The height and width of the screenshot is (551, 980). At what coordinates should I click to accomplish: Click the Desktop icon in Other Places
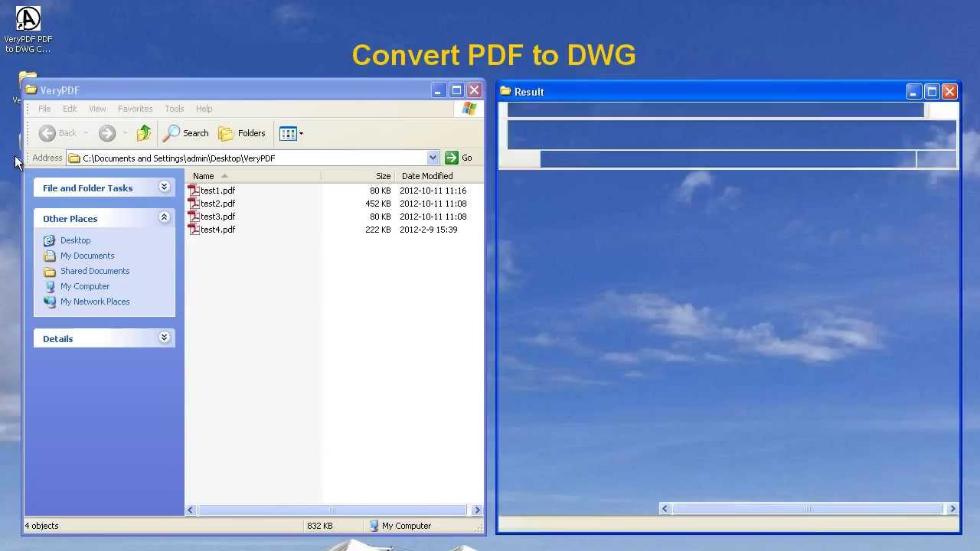50,240
